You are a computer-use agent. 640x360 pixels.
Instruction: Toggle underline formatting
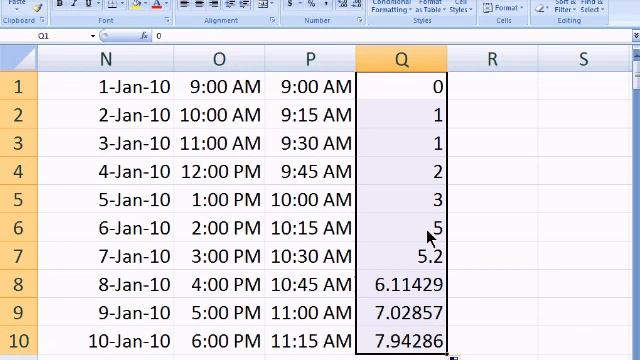89,4
